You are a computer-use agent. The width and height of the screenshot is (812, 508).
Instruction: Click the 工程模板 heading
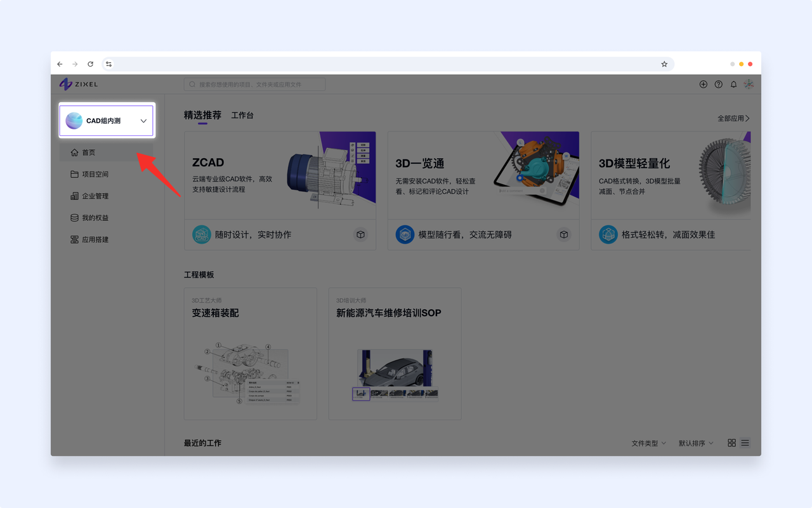pyautogui.click(x=199, y=275)
